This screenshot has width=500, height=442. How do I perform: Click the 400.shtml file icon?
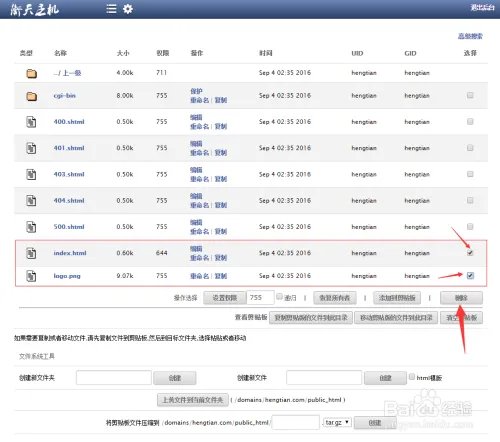pos(31,122)
